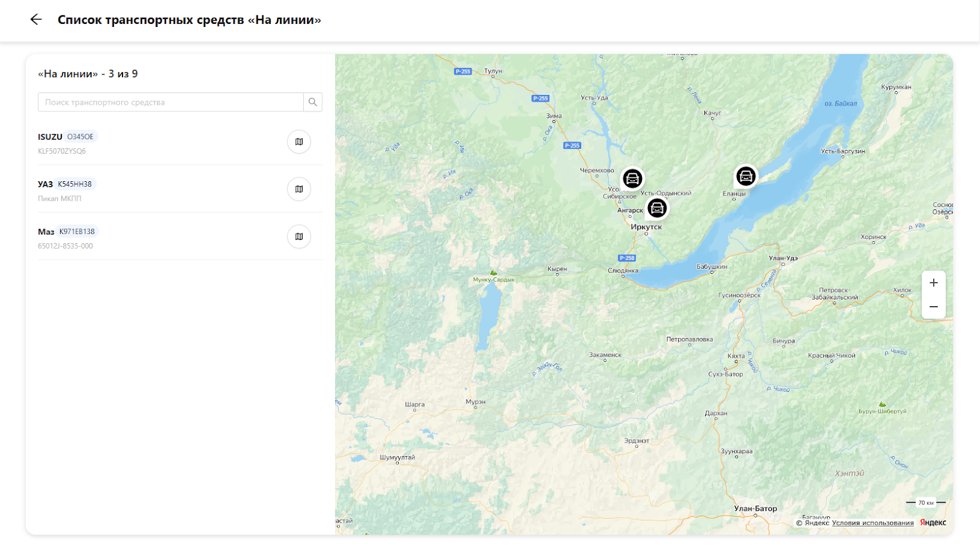Viewport: 980px width, 545px height.
Task: Select the Маз vehicle entry
Action: pyautogui.click(x=46, y=231)
